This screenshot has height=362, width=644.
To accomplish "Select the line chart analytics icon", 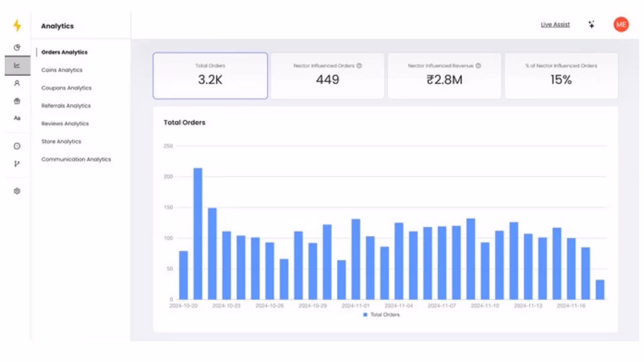I will point(17,65).
